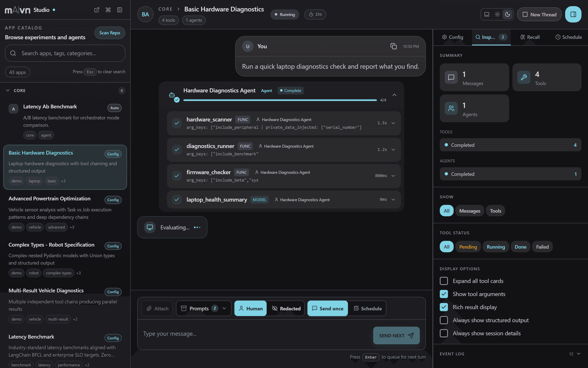Filter Show by Messages
Viewport: 588px width, 368px height.
pos(469,211)
